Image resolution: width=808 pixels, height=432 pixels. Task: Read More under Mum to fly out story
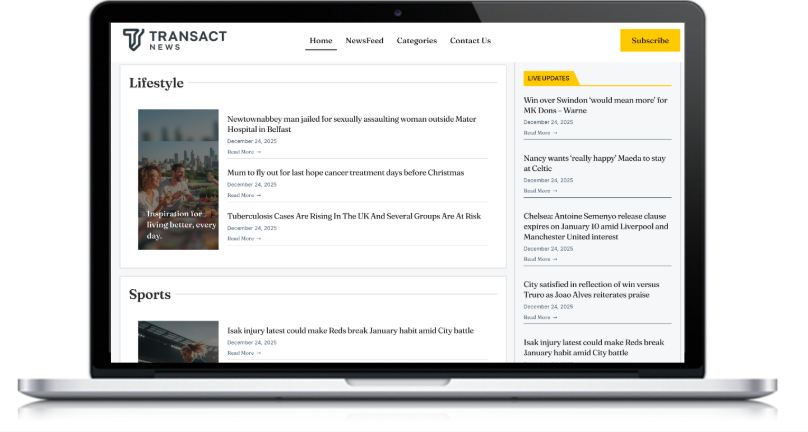pos(243,195)
